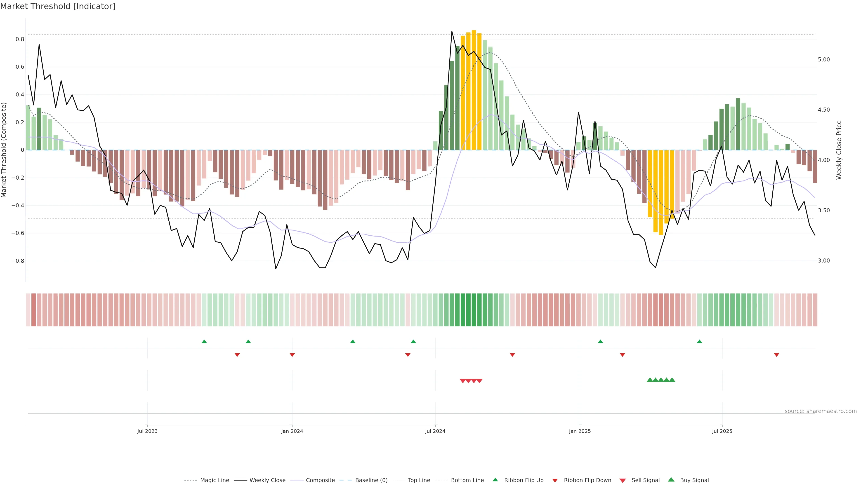Viewport: 868px width, 488px height.
Task: Click the Ribbon Flip Up marker nearest Jul 2025
Action: pyautogui.click(x=700, y=342)
